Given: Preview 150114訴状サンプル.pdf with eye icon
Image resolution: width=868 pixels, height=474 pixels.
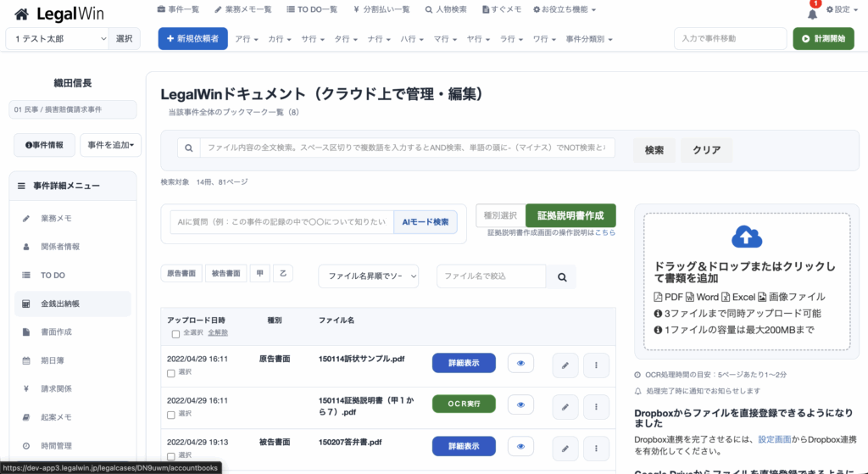Looking at the screenshot, I should (x=520, y=363).
